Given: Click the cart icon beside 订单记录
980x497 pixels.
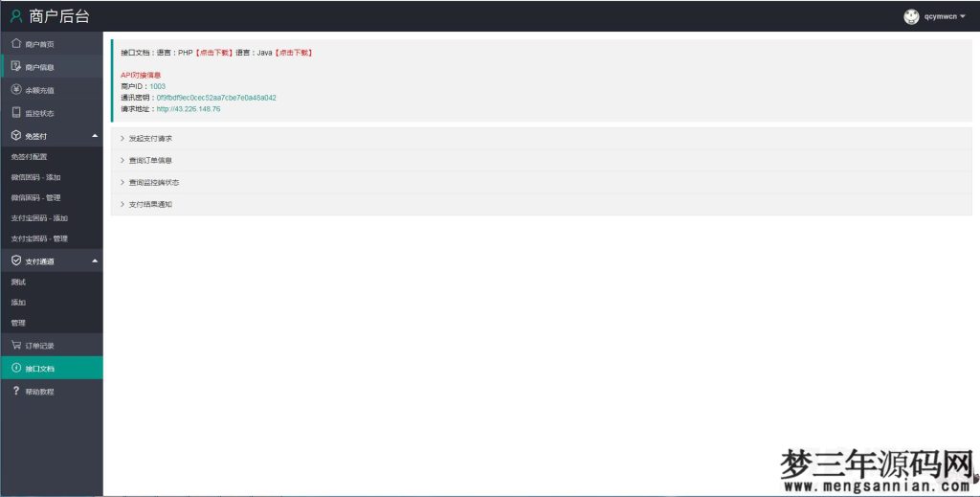Looking at the screenshot, I should tap(16, 345).
